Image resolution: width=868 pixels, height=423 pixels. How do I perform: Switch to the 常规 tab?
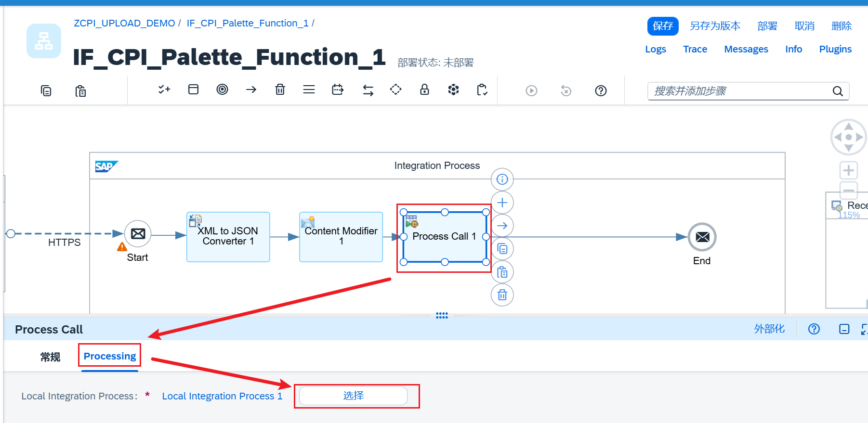(50, 357)
